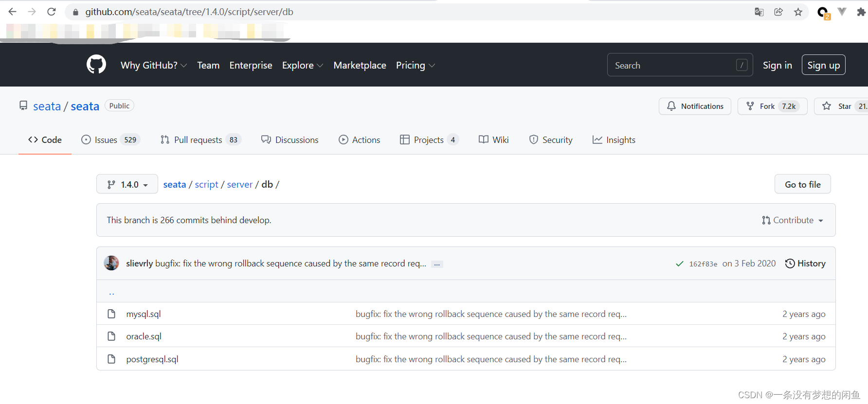
Task: Switch to the Discussions tab
Action: click(290, 140)
